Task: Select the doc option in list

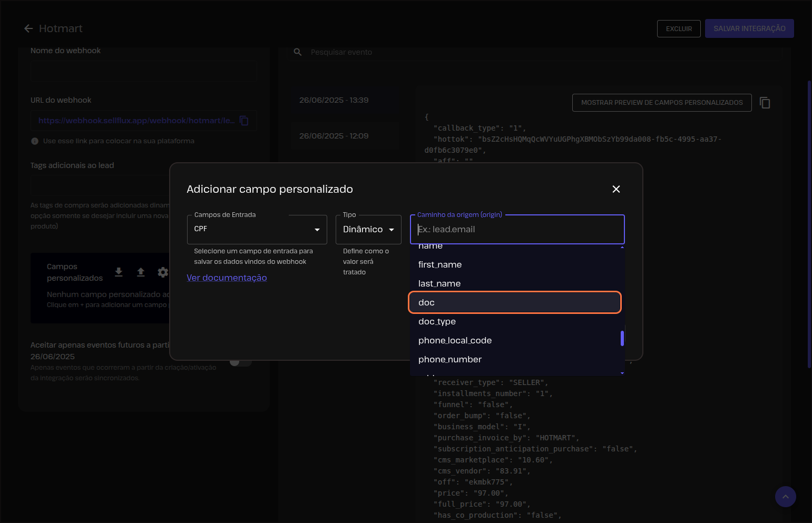Action: (x=515, y=302)
